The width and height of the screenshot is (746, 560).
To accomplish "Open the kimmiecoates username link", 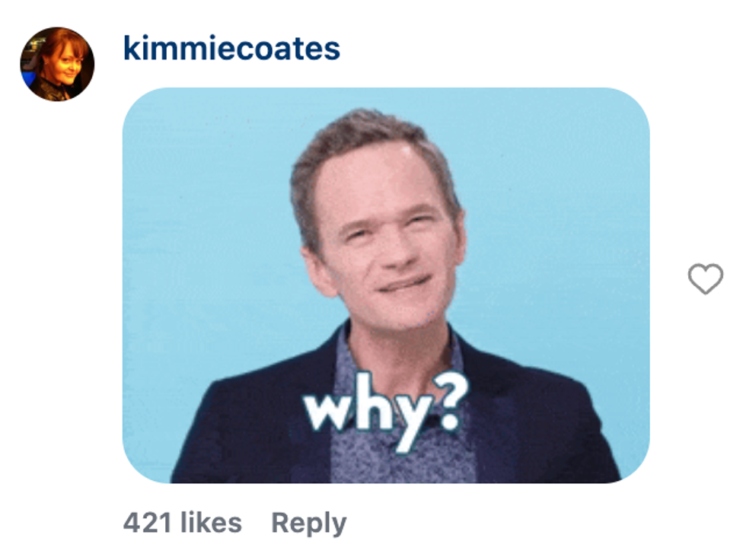I will (x=231, y=49).
